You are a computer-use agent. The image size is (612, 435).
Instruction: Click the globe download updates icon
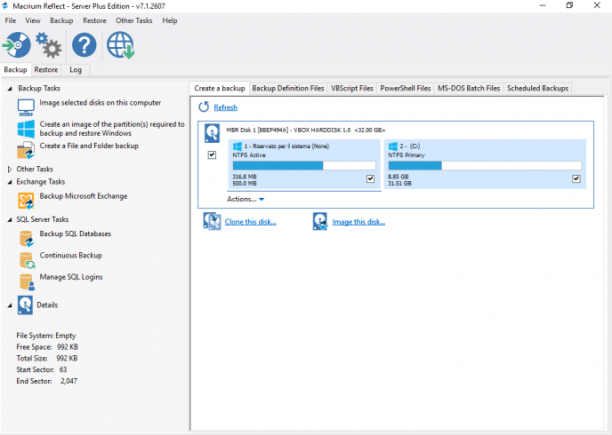click(121, 45)
